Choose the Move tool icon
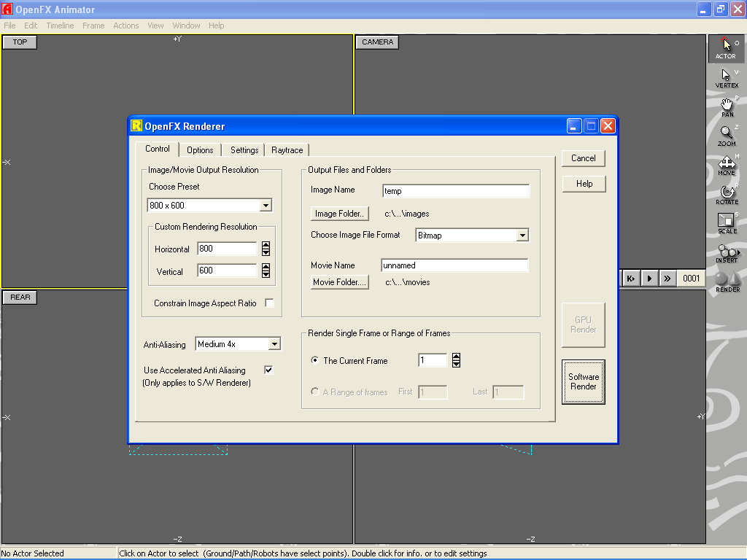This screenshot has height=560, width=747. [727, 166]
